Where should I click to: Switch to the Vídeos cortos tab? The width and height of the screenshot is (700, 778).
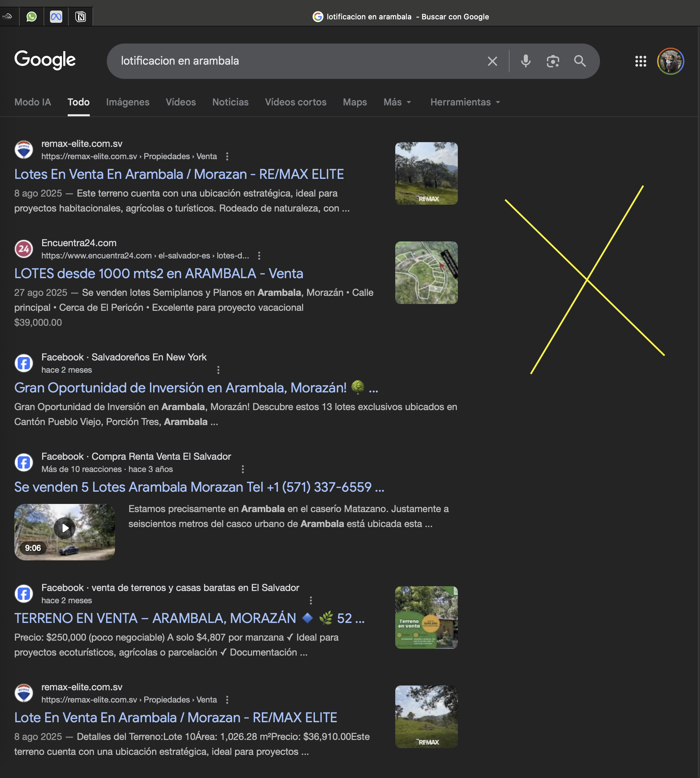click(x=296, y=102)
